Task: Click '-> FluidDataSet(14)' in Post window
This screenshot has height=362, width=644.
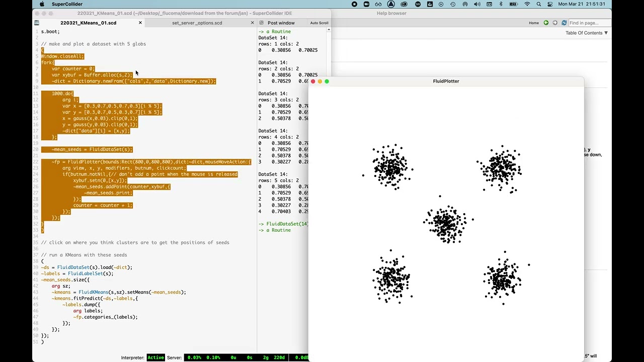Action: 283,224
